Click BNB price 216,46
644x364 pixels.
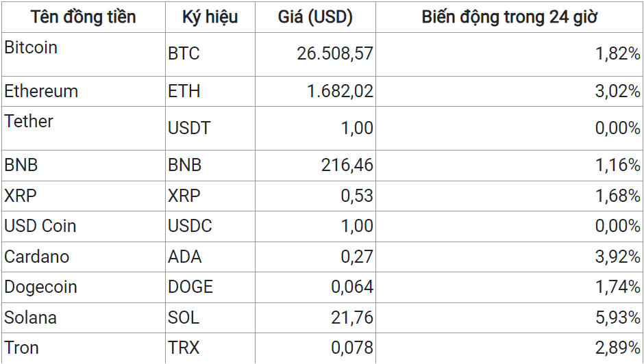[315, 166]
